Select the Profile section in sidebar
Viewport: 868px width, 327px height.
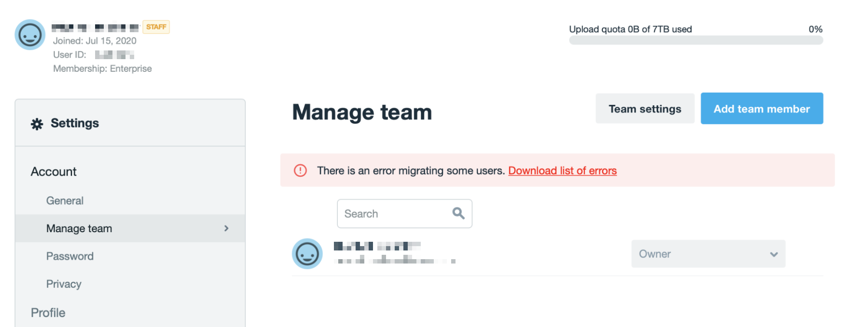(x=48, y=313)
